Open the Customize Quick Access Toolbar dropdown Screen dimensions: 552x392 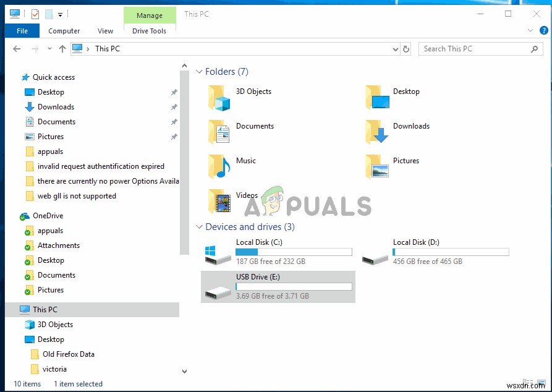[60, 14]
